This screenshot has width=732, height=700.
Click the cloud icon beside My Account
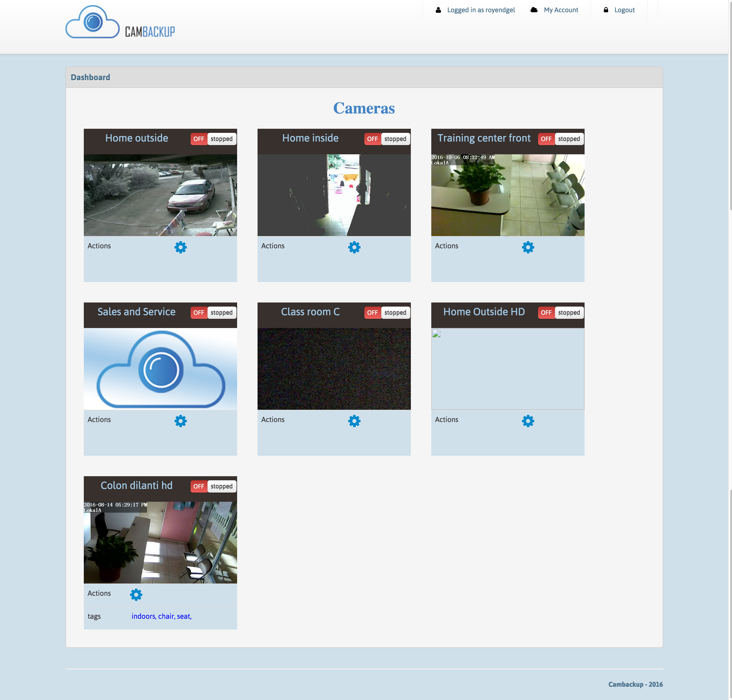click(534, 10)
